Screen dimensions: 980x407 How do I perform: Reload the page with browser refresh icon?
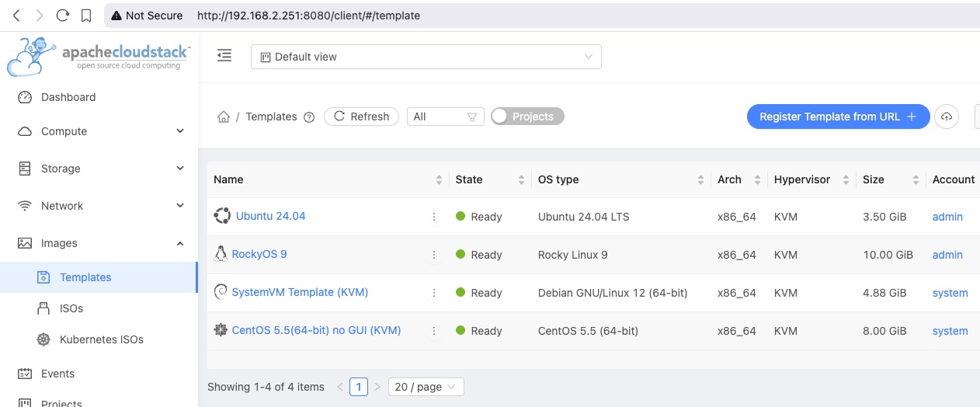point(63,15)
